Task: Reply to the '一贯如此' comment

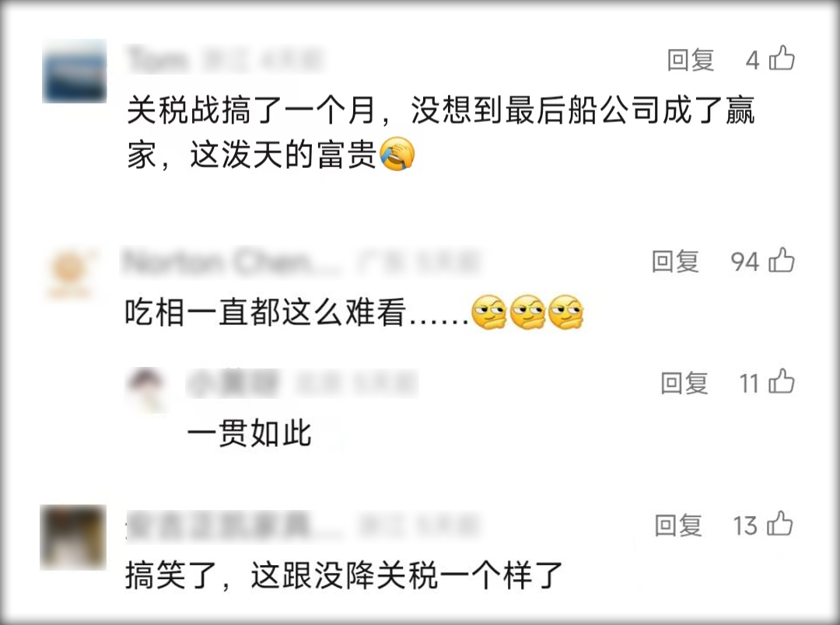Action: point(684,383)
